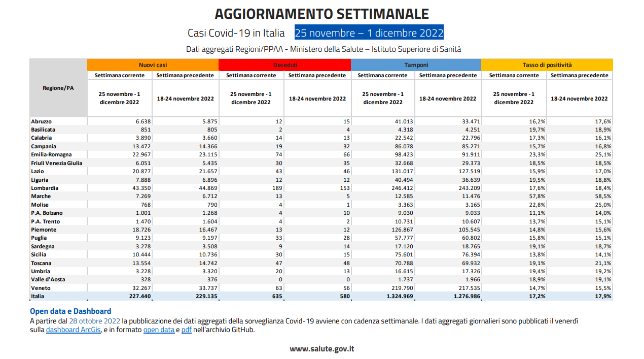
Task: Select the Italia total new cases "227.440"
Action: (x=140, y=296)
